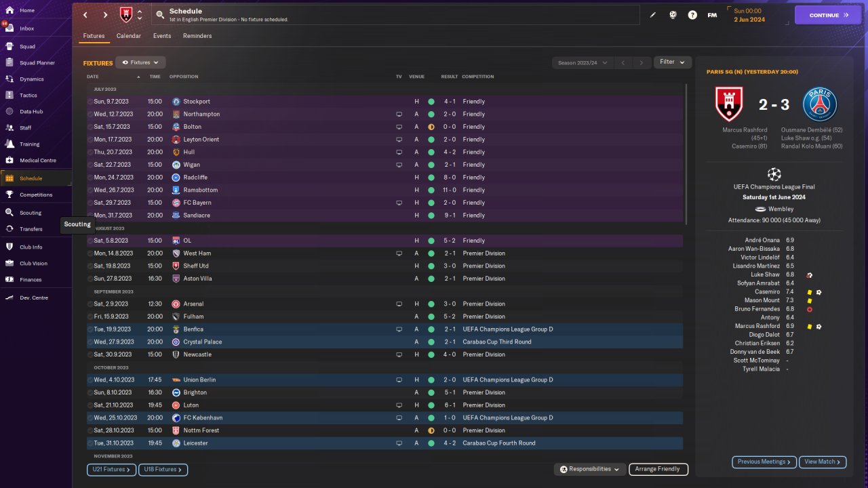Click the Tactics sidebar icon
The height and width of the screenshot is (488, 868).
[9, 96]
